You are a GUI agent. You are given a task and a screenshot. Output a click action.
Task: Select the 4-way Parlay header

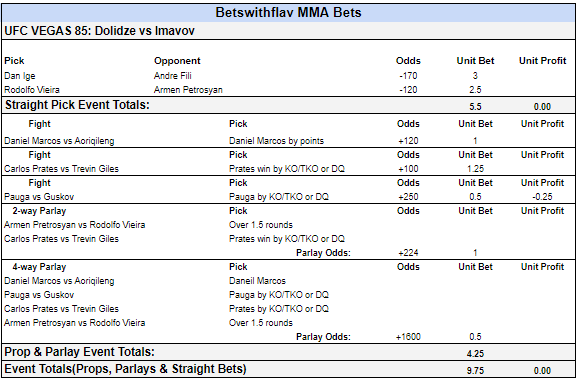[x=39, y=267]
